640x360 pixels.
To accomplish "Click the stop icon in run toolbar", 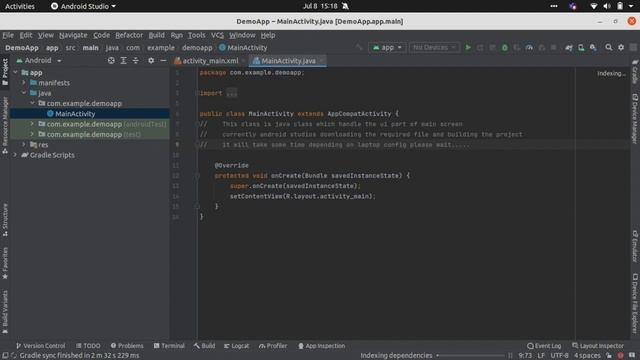I will point(553,47).
